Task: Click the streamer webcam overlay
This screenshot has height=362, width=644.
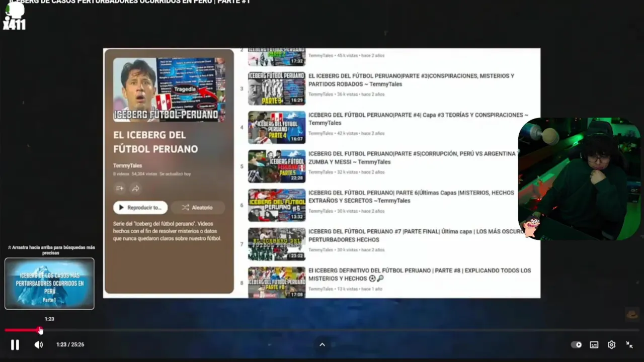Action: (x=579, y=179)
